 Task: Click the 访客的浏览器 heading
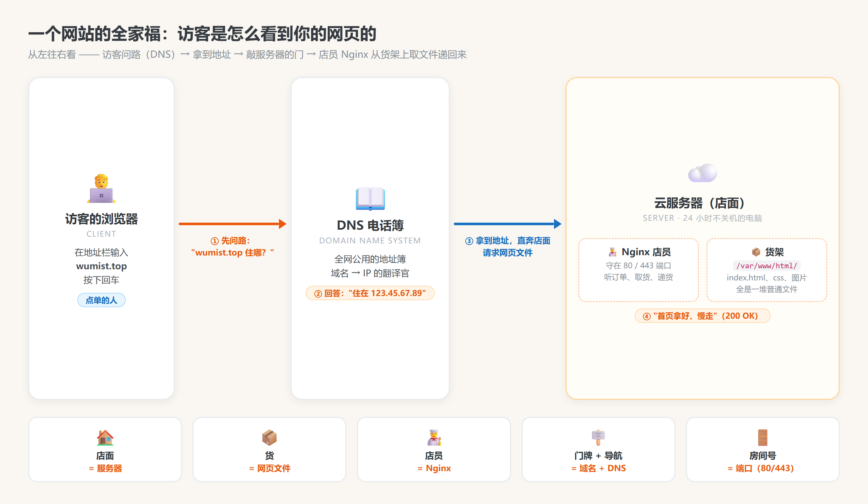coord(101,219)
